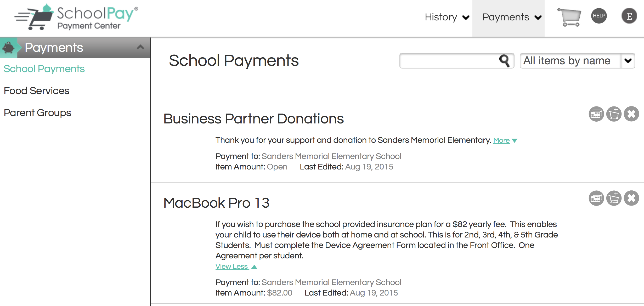The width and height of the screenshot is (644, 306).
Task: Click the piggy bank icon beside Payments
Action: (x=9, y=48)
